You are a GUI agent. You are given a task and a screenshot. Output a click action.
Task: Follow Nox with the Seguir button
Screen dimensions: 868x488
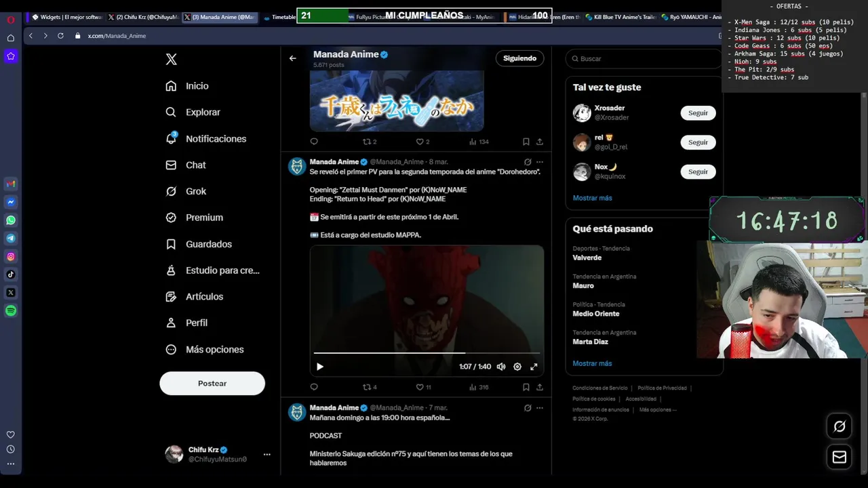tap(698, 171)
